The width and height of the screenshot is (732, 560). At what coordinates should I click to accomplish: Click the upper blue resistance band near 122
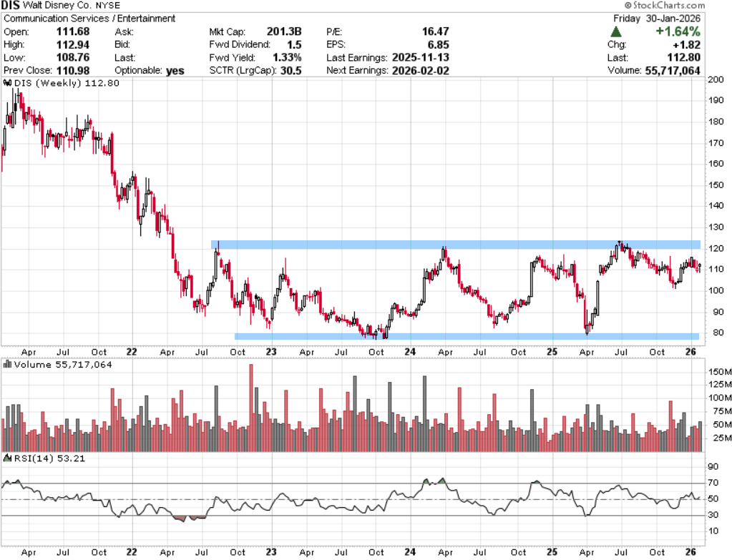pos(456,245)
